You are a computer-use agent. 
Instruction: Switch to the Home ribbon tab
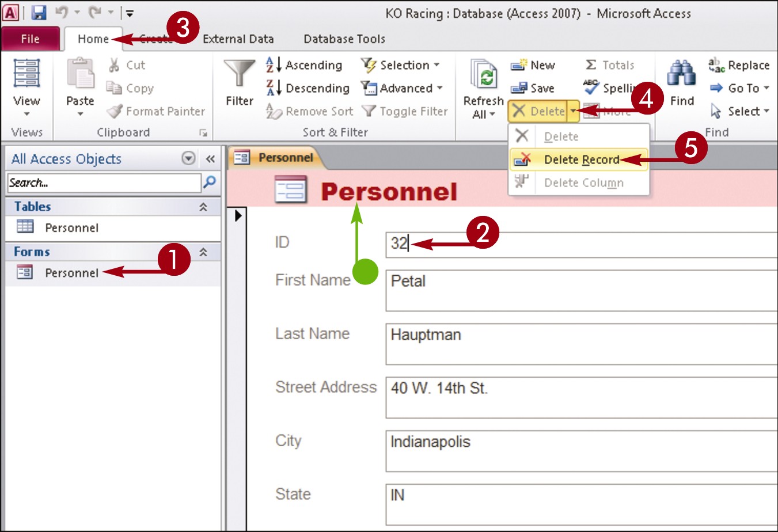[93, 39]
